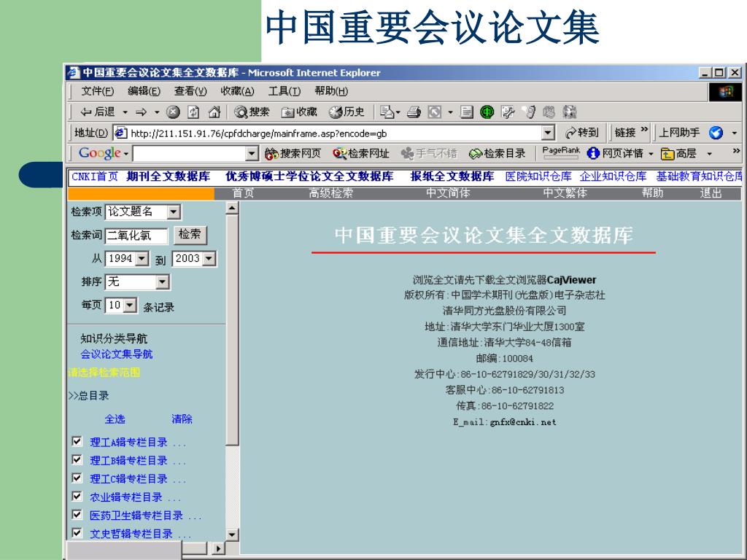Click the page icon beside the address URL
Screen dimensions: 747x560
[120, 133]
